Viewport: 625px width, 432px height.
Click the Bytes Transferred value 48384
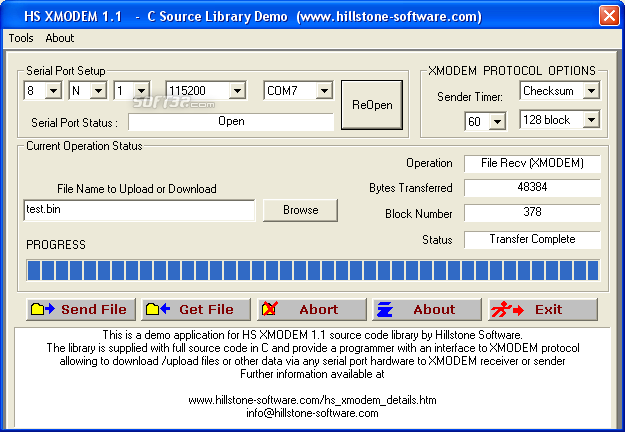pos(532,187)
